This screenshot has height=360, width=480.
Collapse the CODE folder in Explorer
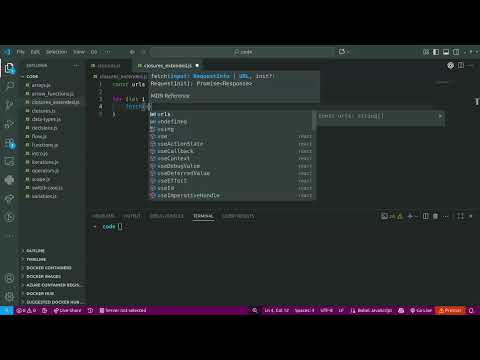point(32,77)
